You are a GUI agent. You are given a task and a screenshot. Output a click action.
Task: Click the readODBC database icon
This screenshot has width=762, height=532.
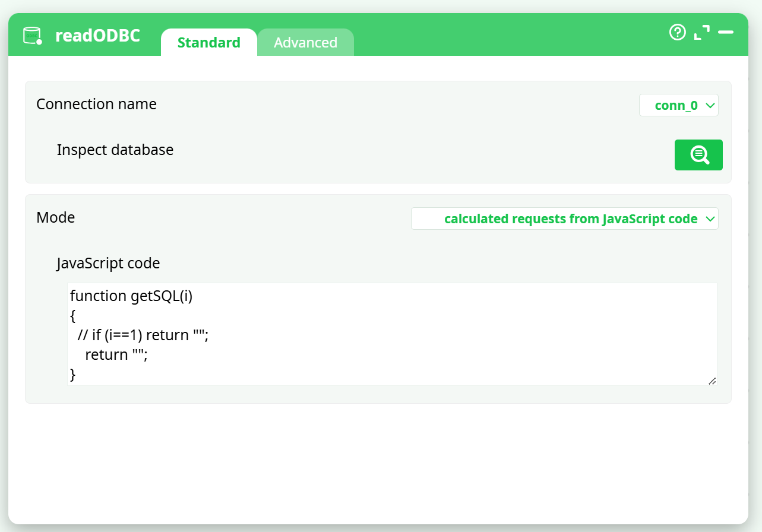coord(32,36)
